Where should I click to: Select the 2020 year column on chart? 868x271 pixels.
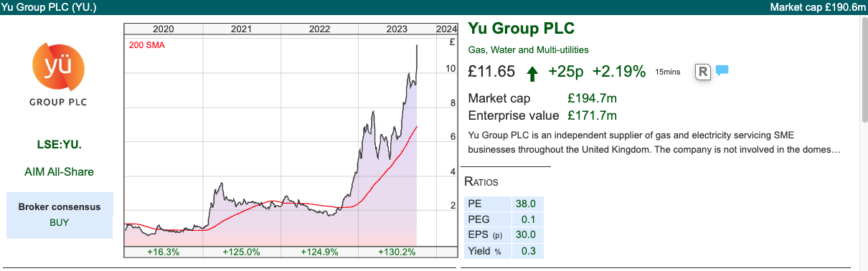(x=164, y=29)
